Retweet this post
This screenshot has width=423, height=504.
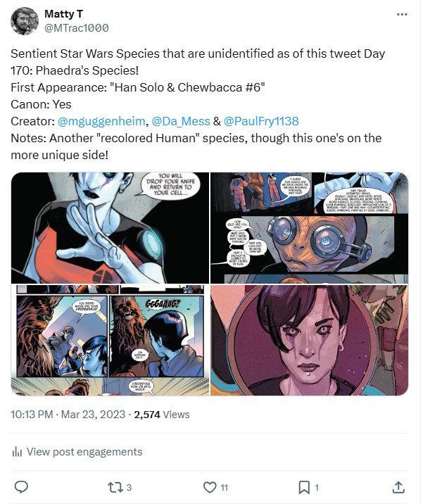tap(115, 486)
